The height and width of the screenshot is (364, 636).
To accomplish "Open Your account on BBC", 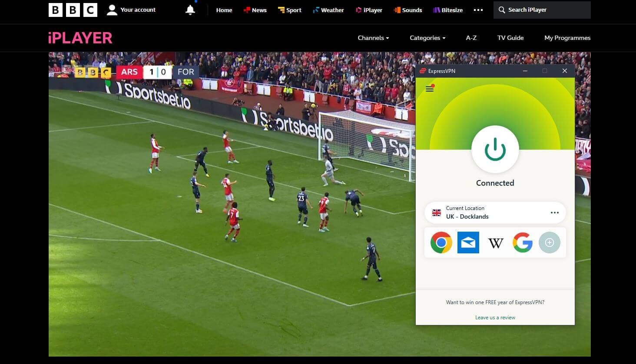I will 132,10.
